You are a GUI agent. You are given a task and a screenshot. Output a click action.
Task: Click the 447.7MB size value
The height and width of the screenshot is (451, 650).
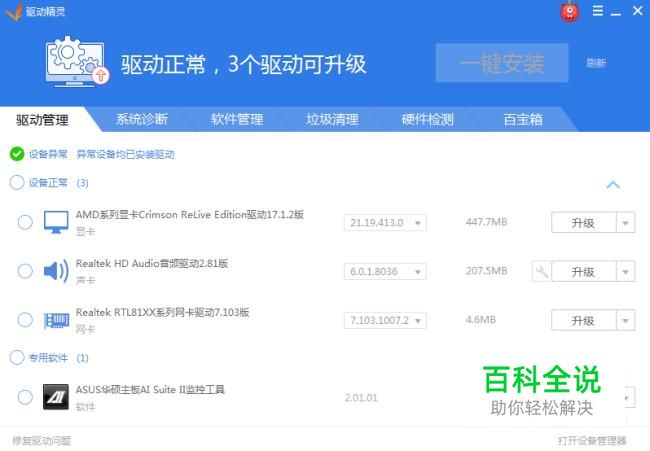coord(486,222)
